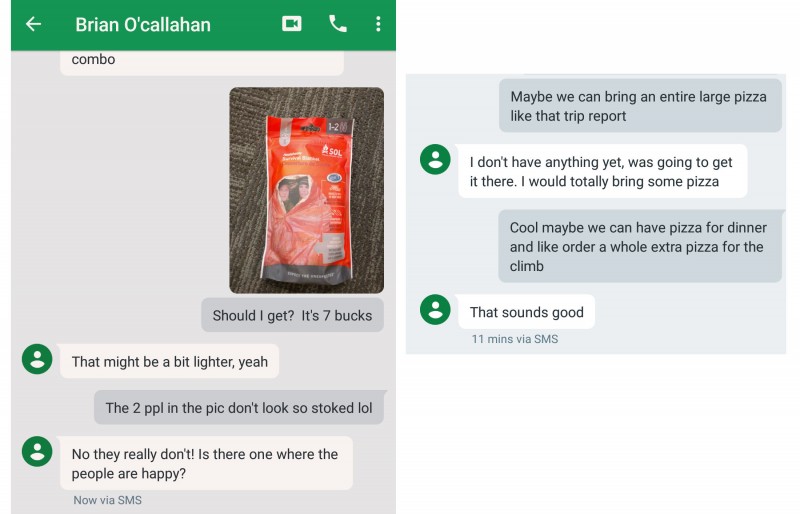This screenshot has height=514, width=800.
Task: Tap '11 mins via SMS' timestamp
Action: click(515, 339)
